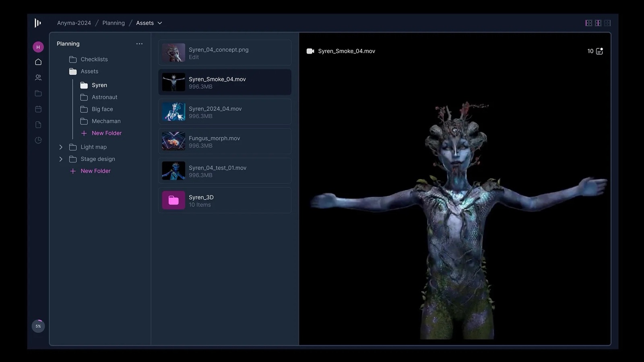
Task: Click the video camera icon beside Syren_Smoke_04.mov title
Action: pos(310,51)
